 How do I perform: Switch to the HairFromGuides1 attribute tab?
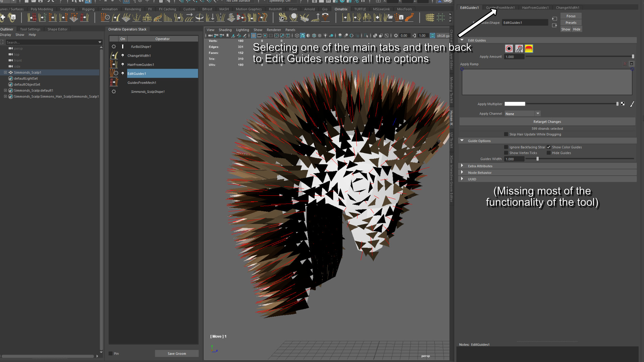(x=535, y=7)
